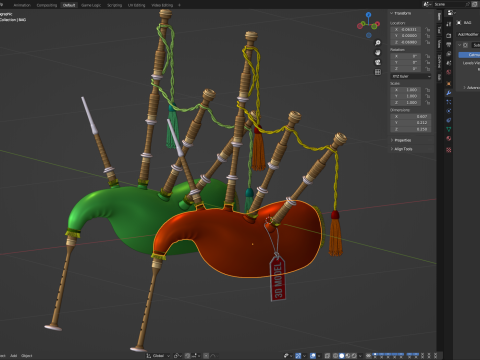
Task: Select solid viewport shading mode
Action: [342, 356]
